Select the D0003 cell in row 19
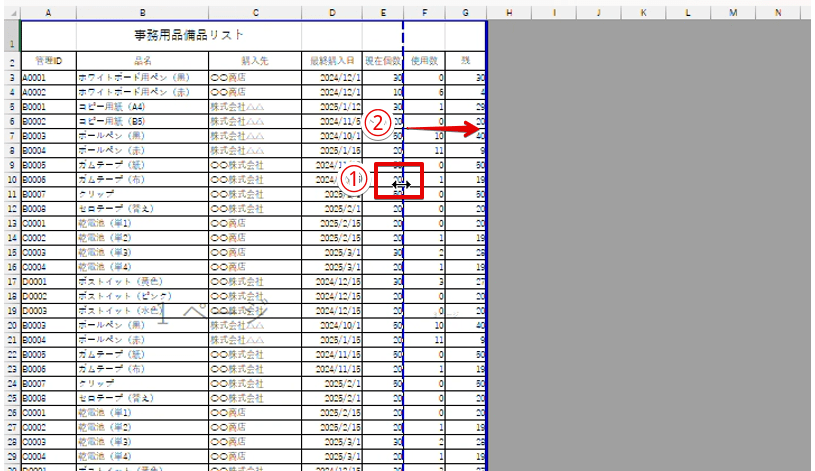 (x=48, y=311)
